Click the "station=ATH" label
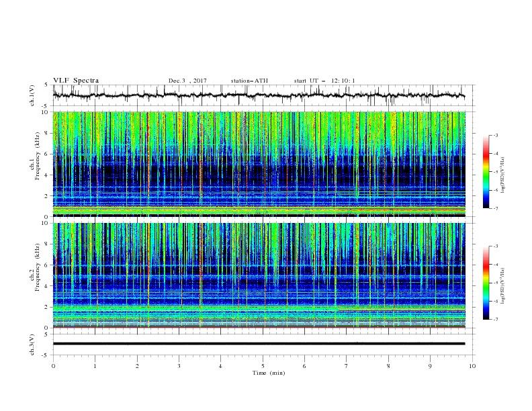Image resolution: width=532 pixels, height=411 pixels. point(249,81)
